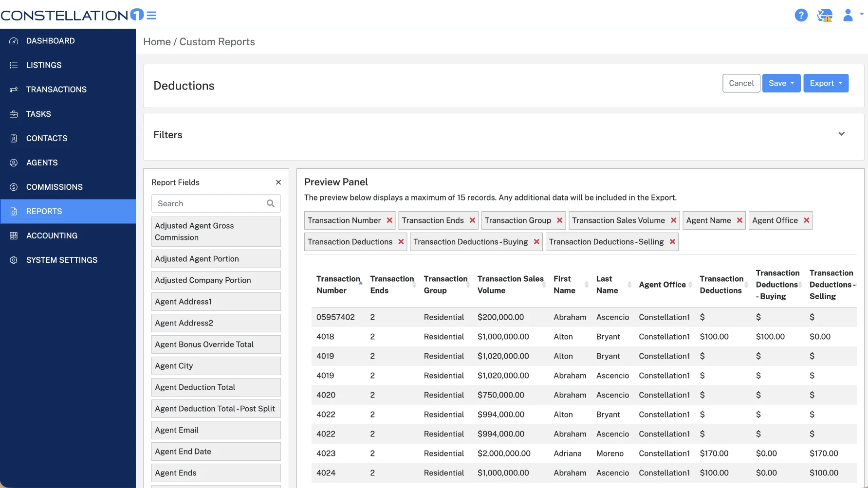
Task: Add the Agent City field
Action: [x=216, y=366]
